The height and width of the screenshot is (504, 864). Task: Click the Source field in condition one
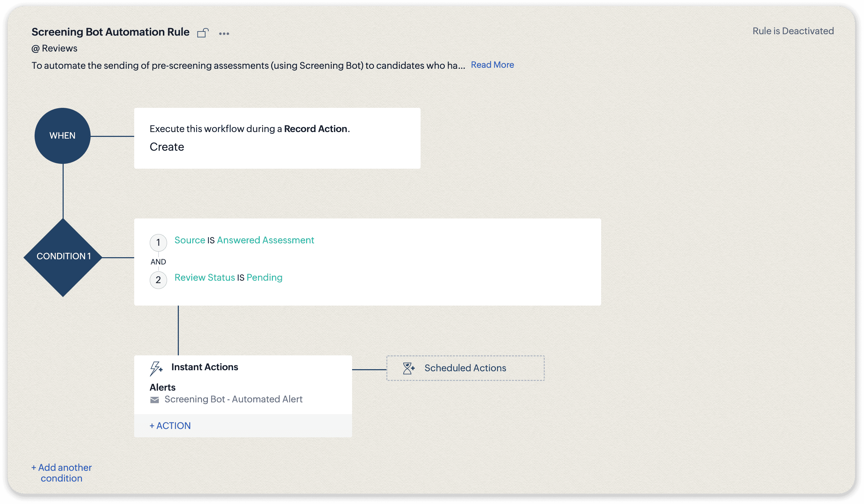tap(190, 240)
